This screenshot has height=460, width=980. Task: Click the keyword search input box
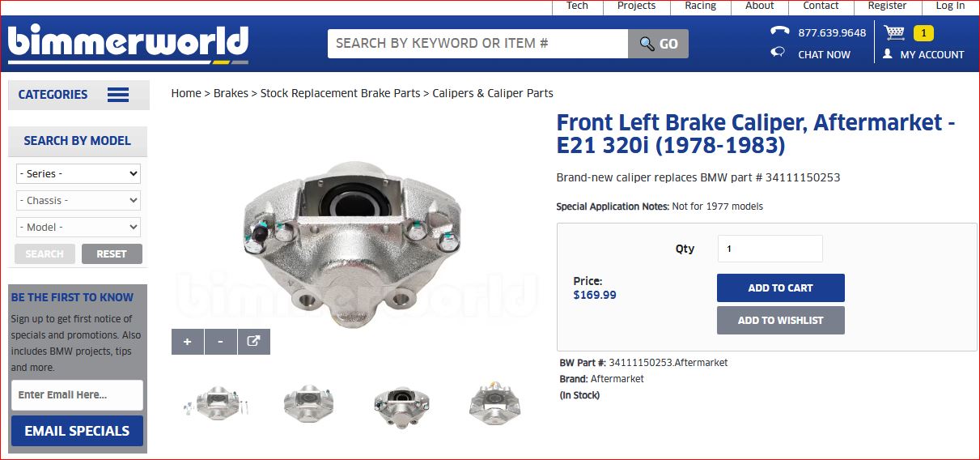pyautogui.click(x=477, y=44)
